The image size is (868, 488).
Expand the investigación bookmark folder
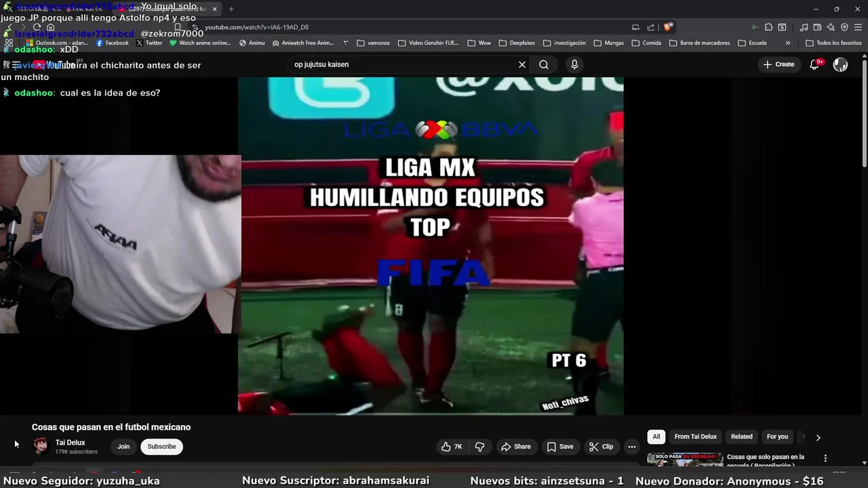pyautogui.click(x=564, y=43)
